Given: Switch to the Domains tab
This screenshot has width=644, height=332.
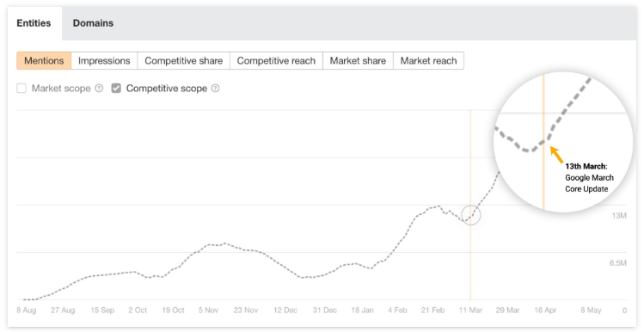Looking at the screenshot, I should tap(93, 23).
